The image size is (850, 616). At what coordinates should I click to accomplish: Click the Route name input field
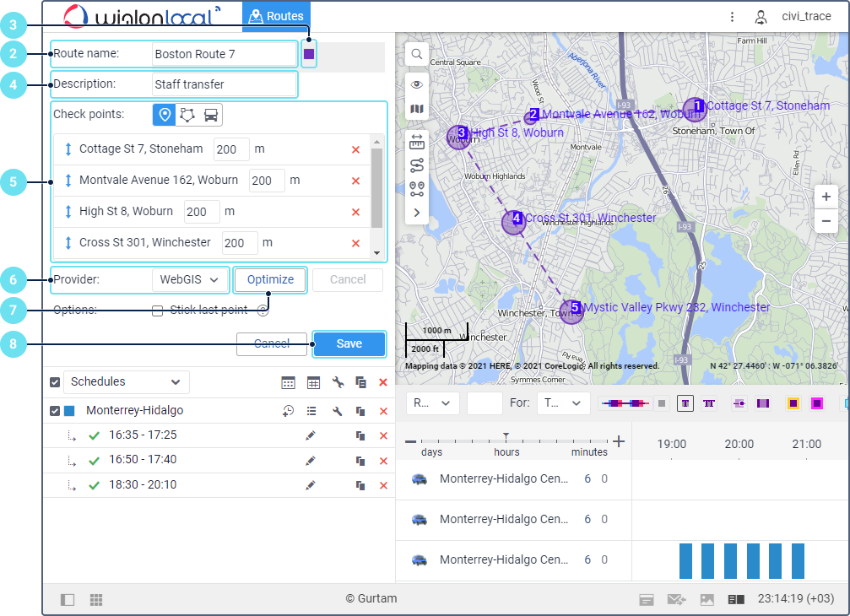(x=224, y=54)
